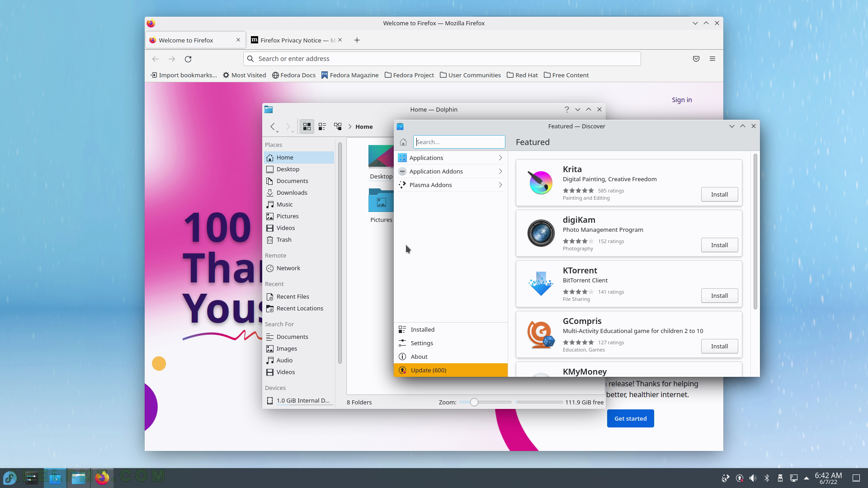This screenshot has width=868, height=488.
Task: Open Application Addons category in Discover
Action: pyautogui.click(x=451, y=171)
